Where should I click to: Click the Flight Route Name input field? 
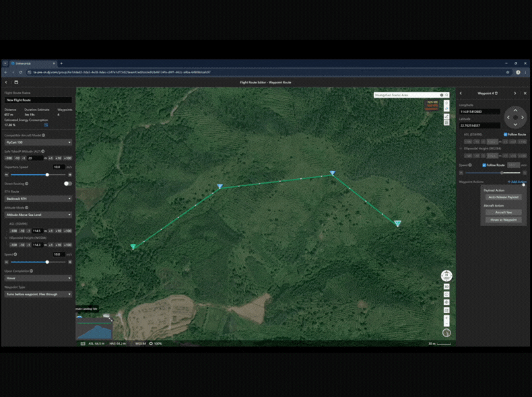pyautogui.click(x=38, y=100)
